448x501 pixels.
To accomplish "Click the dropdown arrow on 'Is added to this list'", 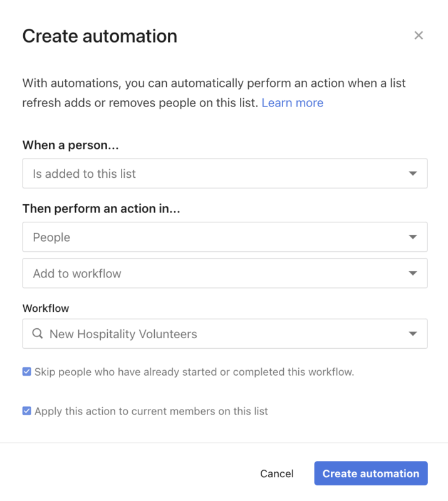I will tap(414, 173).
